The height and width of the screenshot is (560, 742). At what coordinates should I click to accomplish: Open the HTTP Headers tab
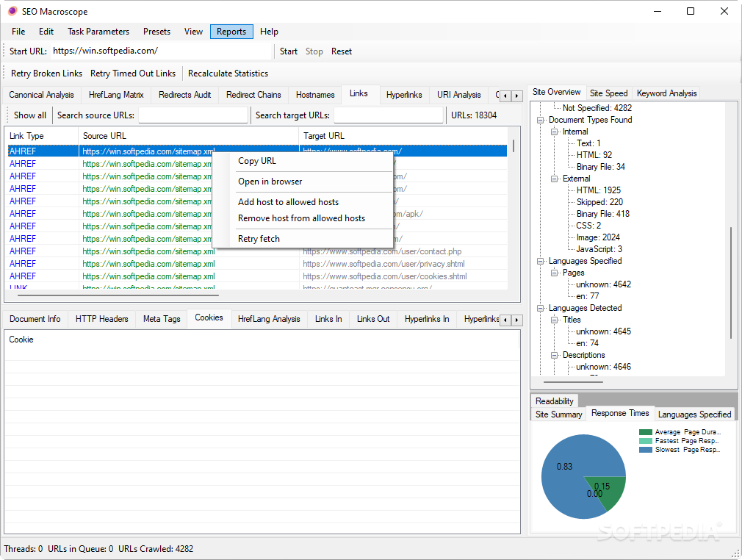[x=101, y=320]
